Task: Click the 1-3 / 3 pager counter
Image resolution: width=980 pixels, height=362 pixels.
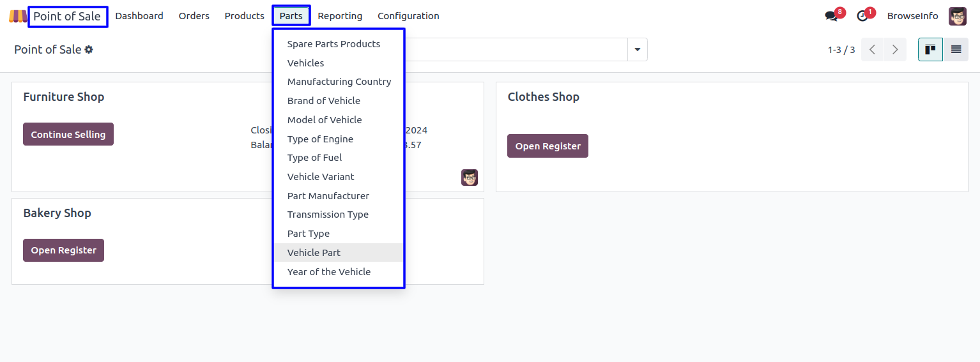Action: 841,50
